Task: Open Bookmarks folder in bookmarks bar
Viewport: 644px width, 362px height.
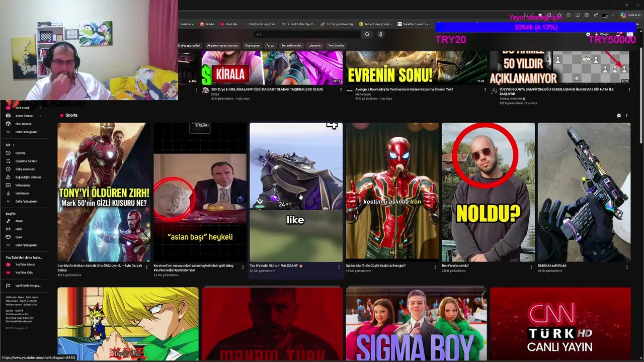Action: pyautogui.click(x=187, y=24)
